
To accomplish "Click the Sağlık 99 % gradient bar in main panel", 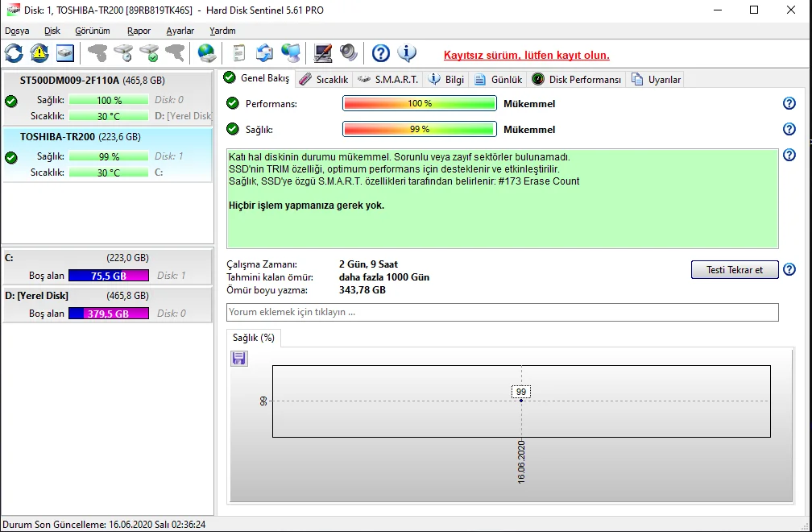I will pos(420,129).
